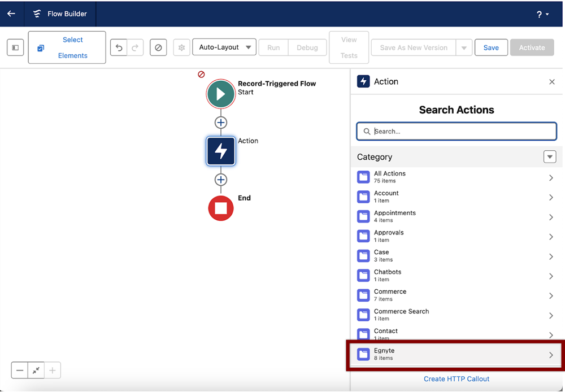Click the show errors circle-slash toolbar icon
Screen dimensions: 565x392
click(x=158, y=47)
